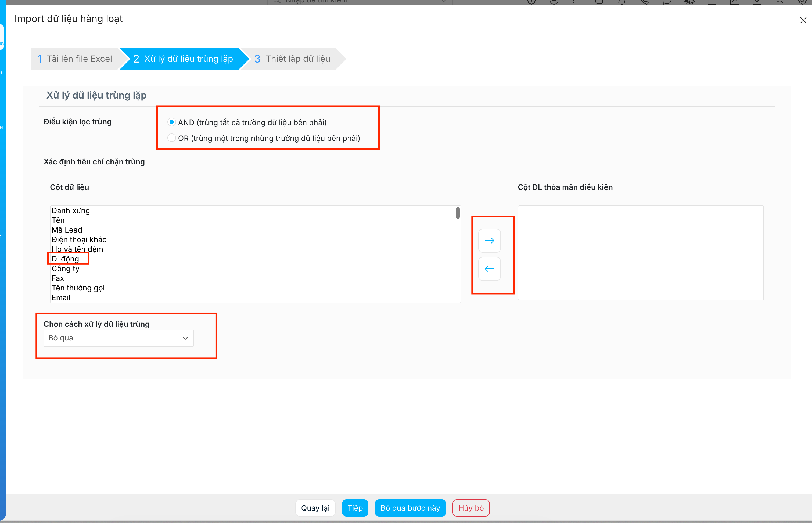
Task: Go to step 1 Tải lên file Excel
Action: (x=75, y=59)
